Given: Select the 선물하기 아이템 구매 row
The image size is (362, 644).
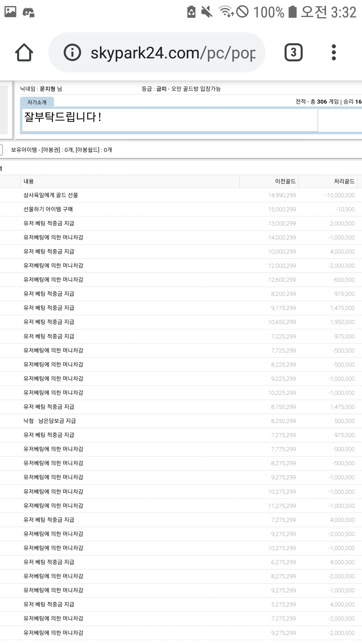Looking at the screenshot, I should (48, 209).
